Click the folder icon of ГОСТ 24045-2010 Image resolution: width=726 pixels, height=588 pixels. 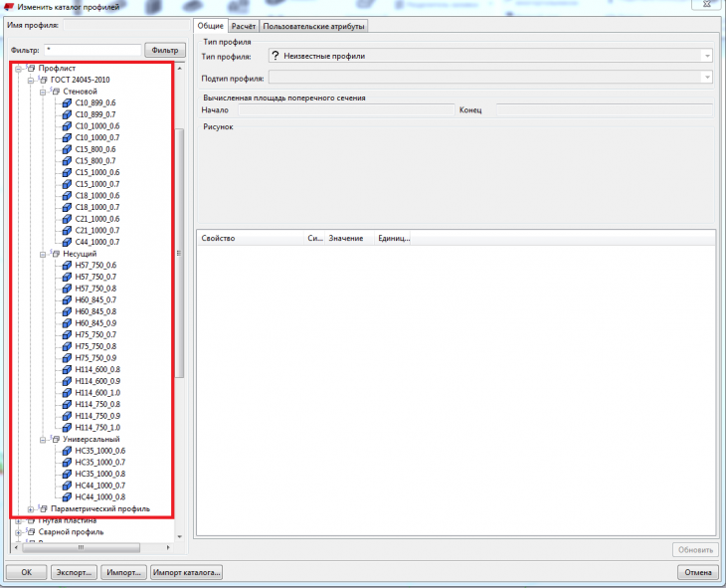[44, 80]
